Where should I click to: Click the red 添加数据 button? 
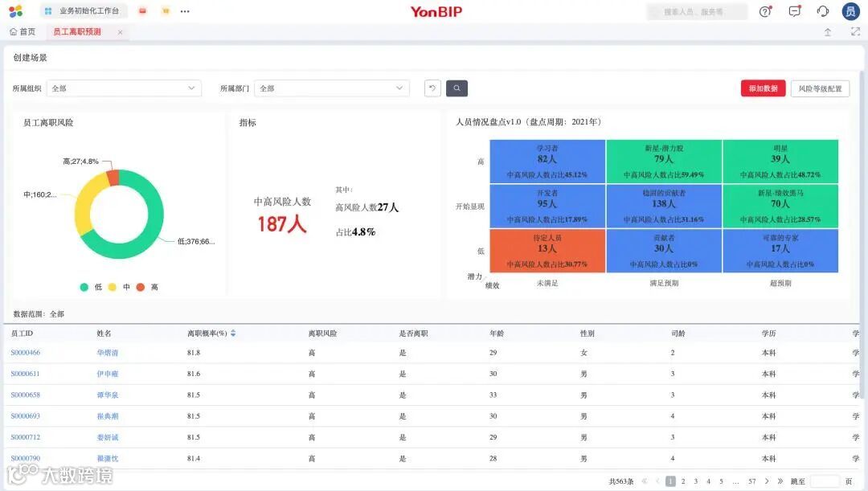pyautogui.click(x=763, y=88)
